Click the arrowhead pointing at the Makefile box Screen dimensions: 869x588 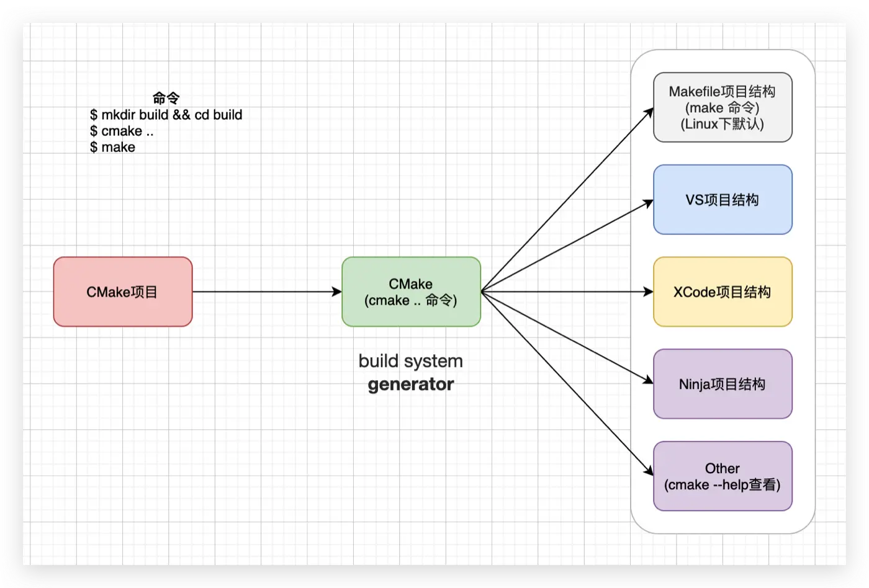(649, 112)
